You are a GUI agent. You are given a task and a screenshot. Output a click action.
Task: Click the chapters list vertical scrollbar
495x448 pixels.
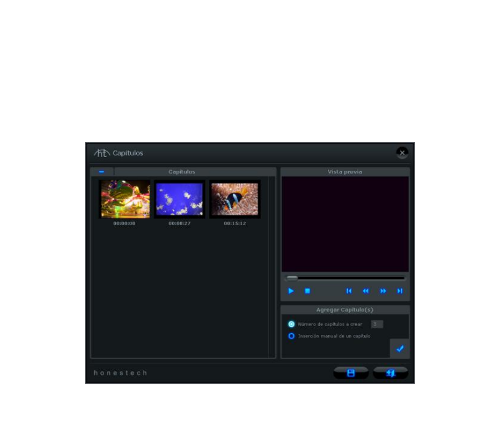[x=272, y=267]
